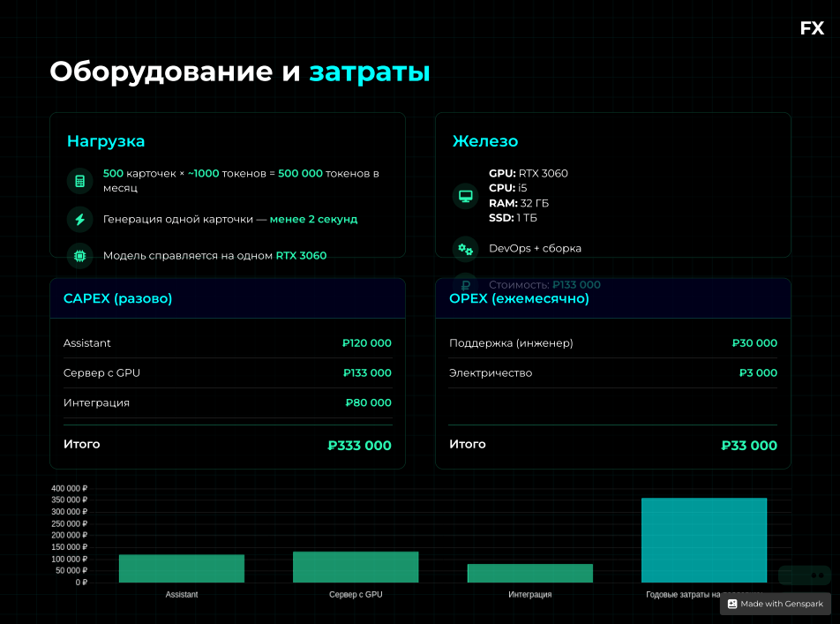Click the Интеграция label below its chart bar
The width and height of the screenshot is (840, 624).
pos(529,595)
